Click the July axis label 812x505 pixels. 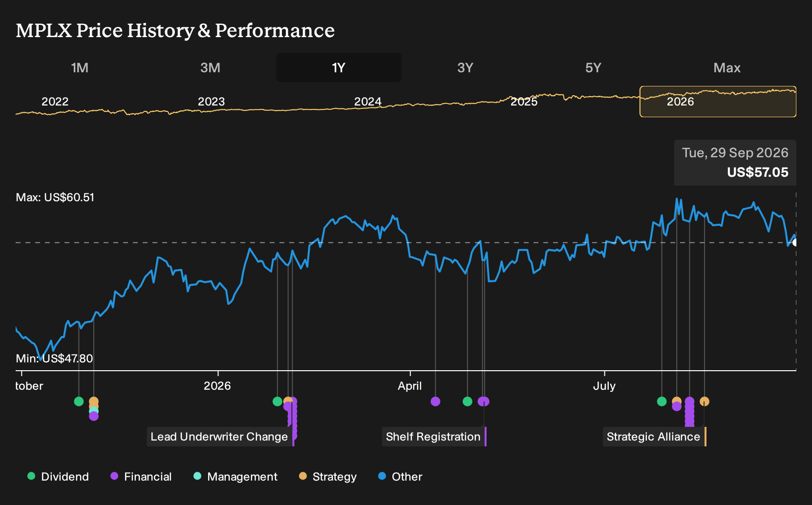coord(604,386)
